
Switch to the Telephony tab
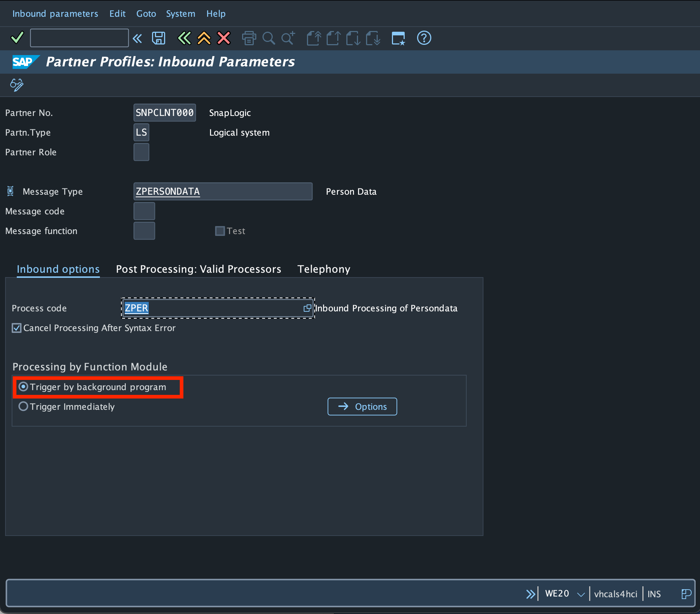pos(323,269)
